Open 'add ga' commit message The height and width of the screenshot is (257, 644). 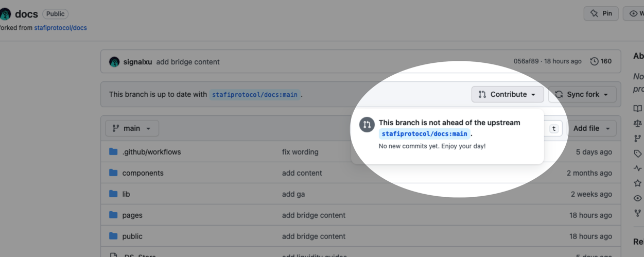point(293,194)
